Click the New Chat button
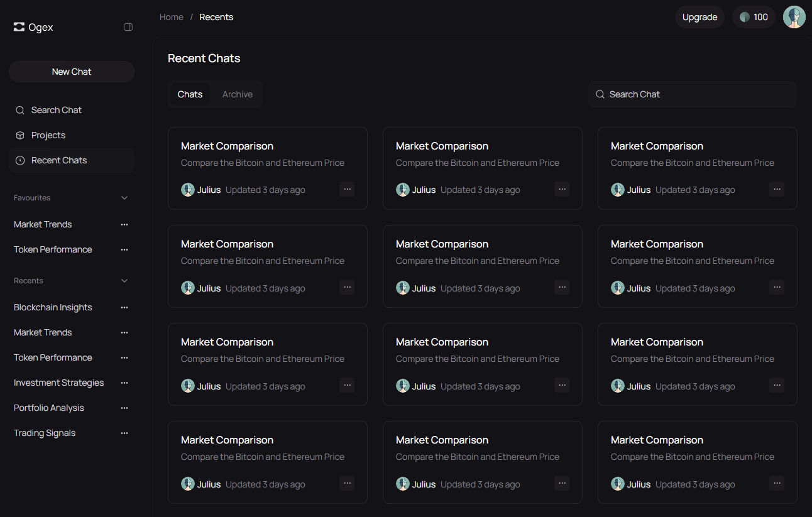The image size is (812, 517). coord(72,72)
